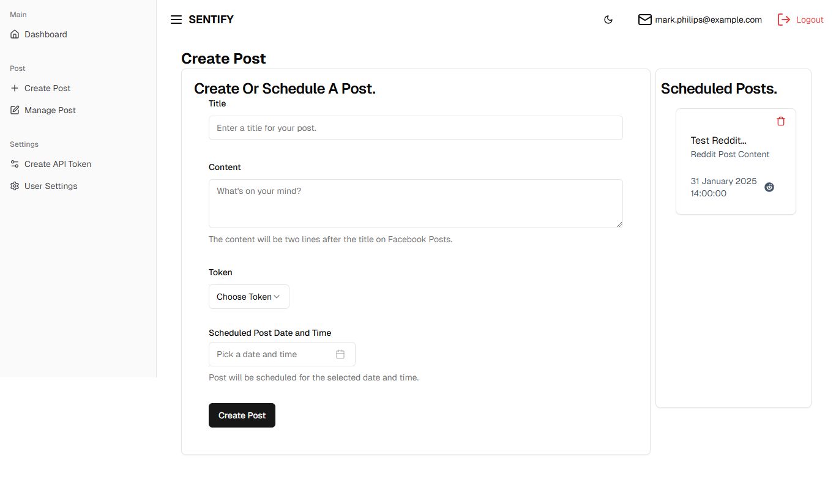The image size is (836, 504).
Task: Click the Logout link text
Action: pos(810,20)
